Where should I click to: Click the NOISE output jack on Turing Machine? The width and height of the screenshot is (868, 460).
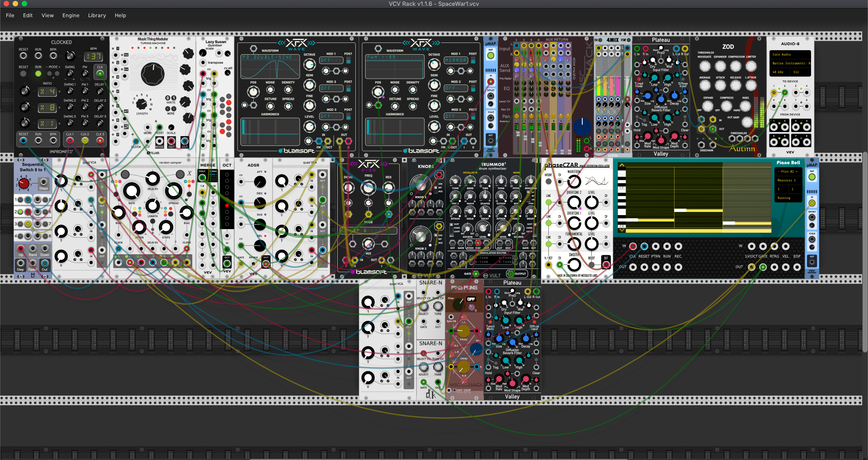click(x=160, y=141)
